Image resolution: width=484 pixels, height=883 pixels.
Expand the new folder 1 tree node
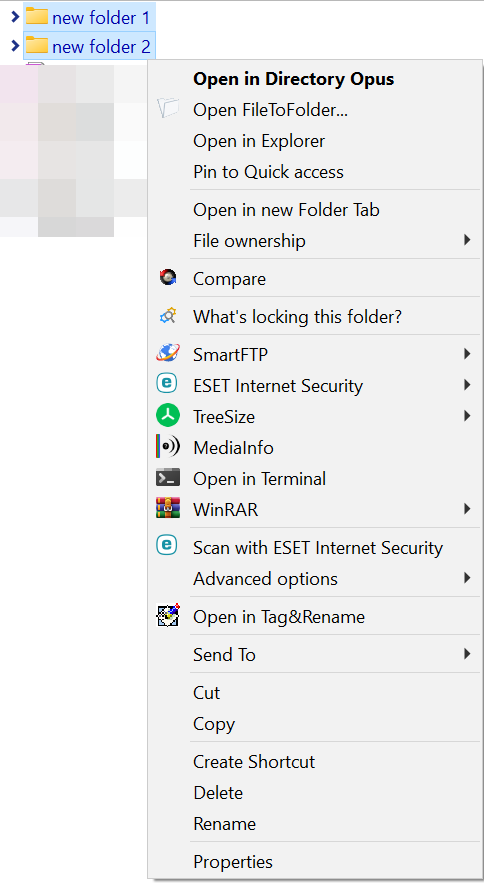click(x=15, y=17)
